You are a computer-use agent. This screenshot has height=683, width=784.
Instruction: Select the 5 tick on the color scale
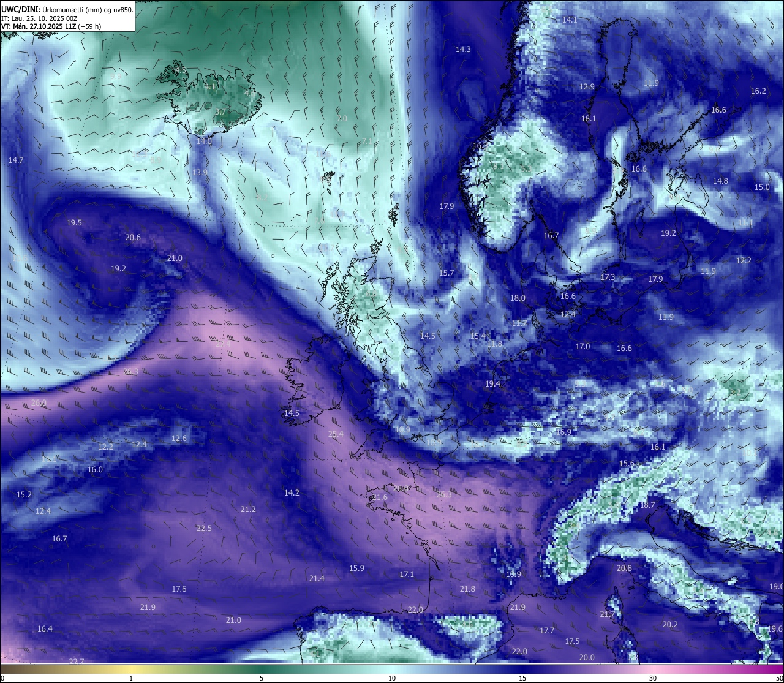[x=262, y=678]
